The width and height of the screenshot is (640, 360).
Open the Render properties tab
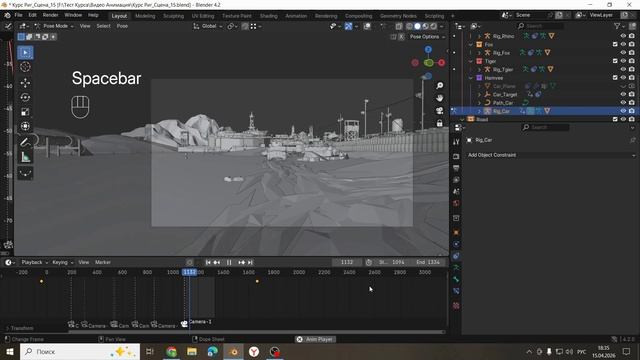tap(456, 156)
